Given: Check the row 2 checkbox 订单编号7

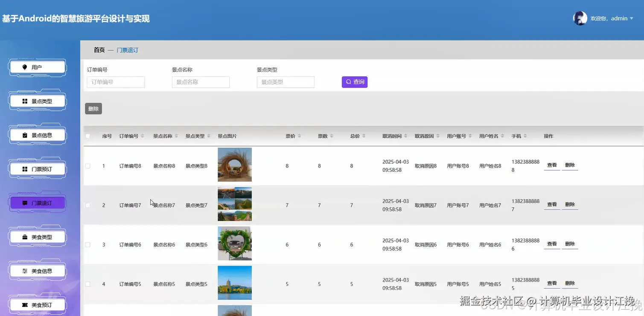Looking at the screenshot, I should tap(88, 205).
